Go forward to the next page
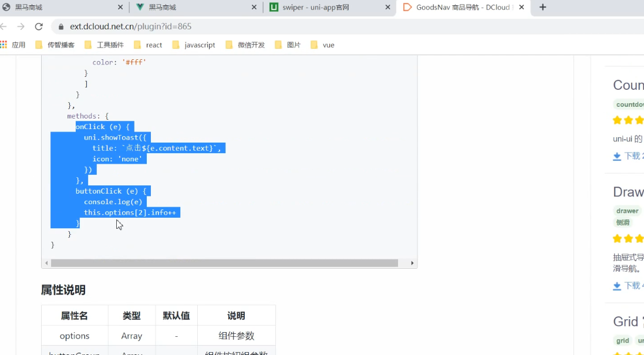This screenshot has height=355, width=644. click(x=21, y=26)
